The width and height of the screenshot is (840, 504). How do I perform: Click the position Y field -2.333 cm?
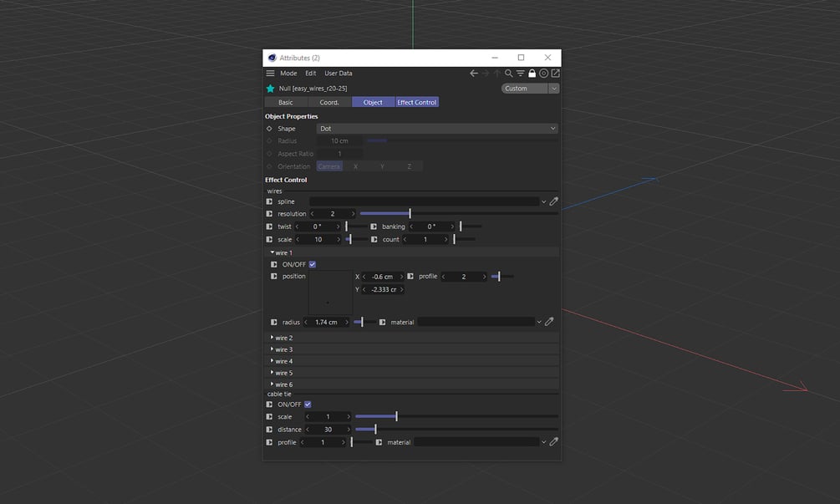pos(384,290)
